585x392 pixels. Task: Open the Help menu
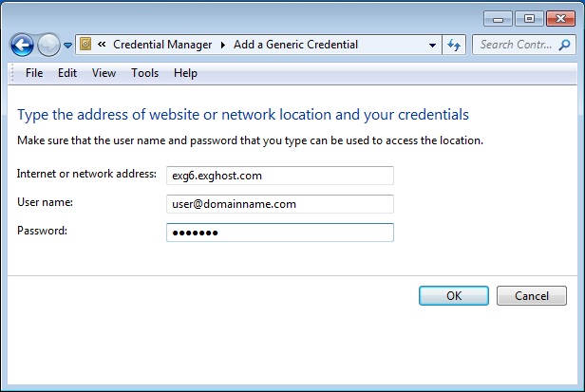click(x=185, y=73)
